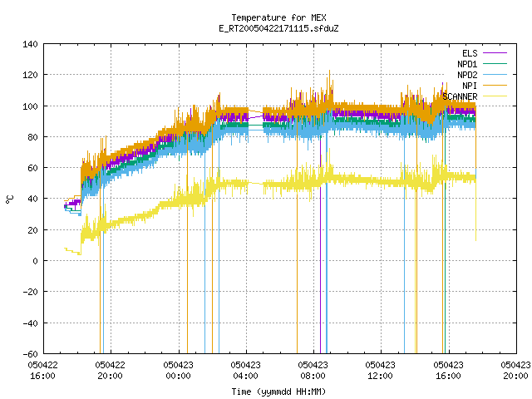This screenshot has height=399, width=532.
Task: Click the y-axis value 80
Action: click(32, 137)
